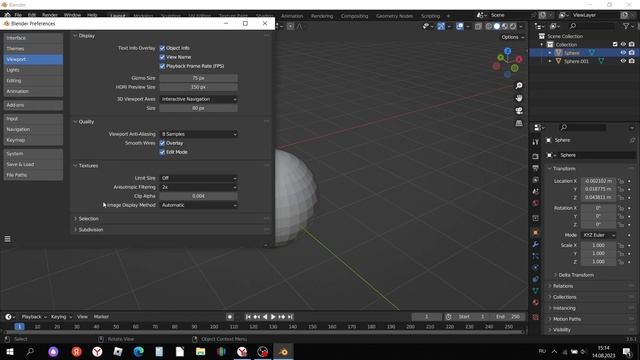Open the Modifiers wrench tab icon
Viewport: 640px width, 360px height.
pos(536,244)
